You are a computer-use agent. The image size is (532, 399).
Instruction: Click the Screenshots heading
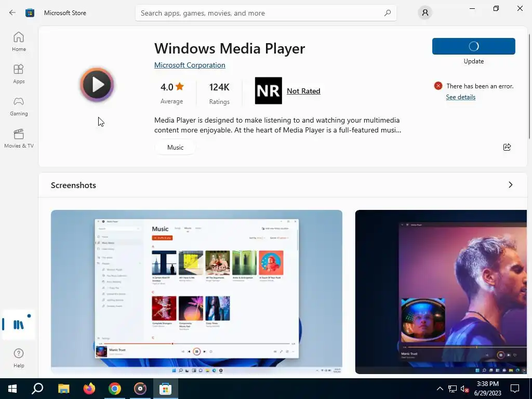(x=73, y=185)
